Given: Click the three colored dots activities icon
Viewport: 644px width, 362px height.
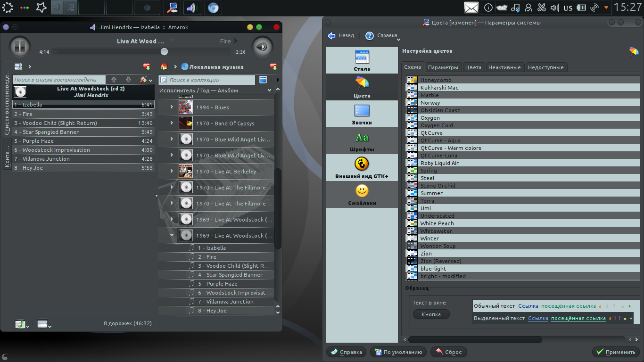Looking at the screenshot, I should coord(25,8).
